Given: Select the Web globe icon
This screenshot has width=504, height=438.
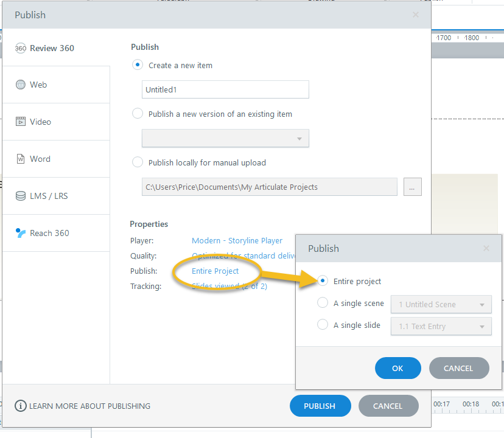Looking at the screenshot, I should pyautogui.click(x=21, y=85).
